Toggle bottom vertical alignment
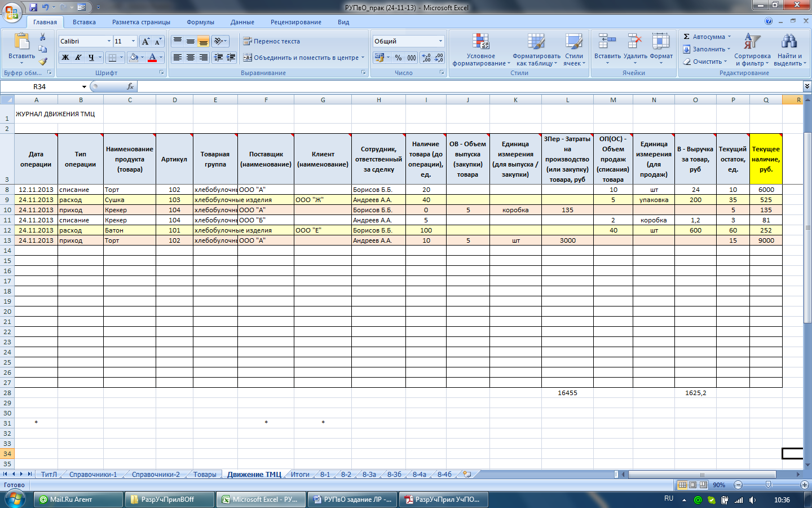Viewport: 812px width, 508px height. 204,41
